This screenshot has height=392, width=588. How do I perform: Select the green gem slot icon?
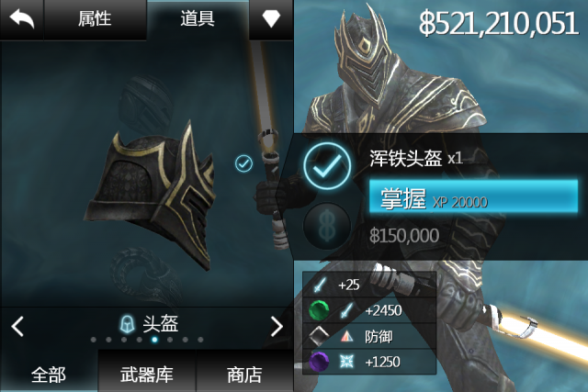pos(319,310)
